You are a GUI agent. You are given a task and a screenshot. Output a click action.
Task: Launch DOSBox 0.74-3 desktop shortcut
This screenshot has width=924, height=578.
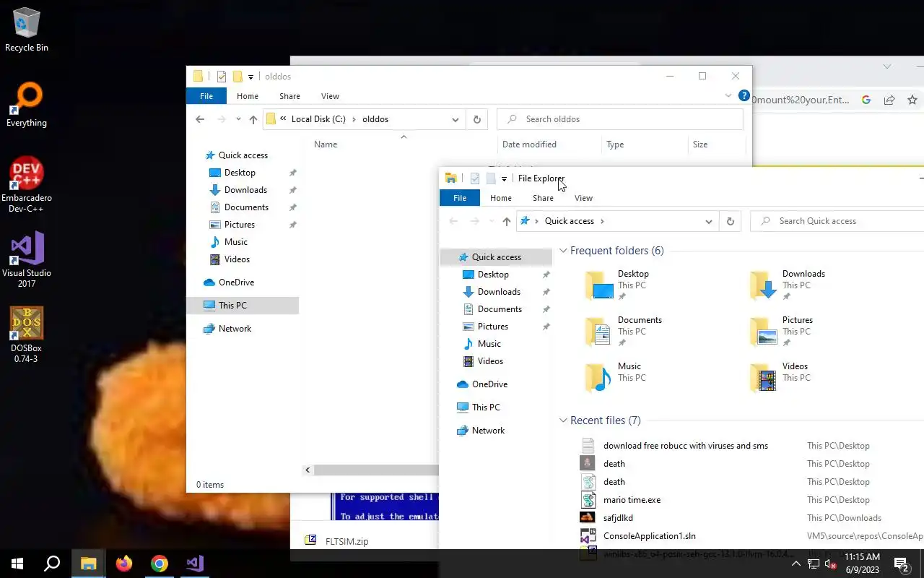[x=27, y=335]
